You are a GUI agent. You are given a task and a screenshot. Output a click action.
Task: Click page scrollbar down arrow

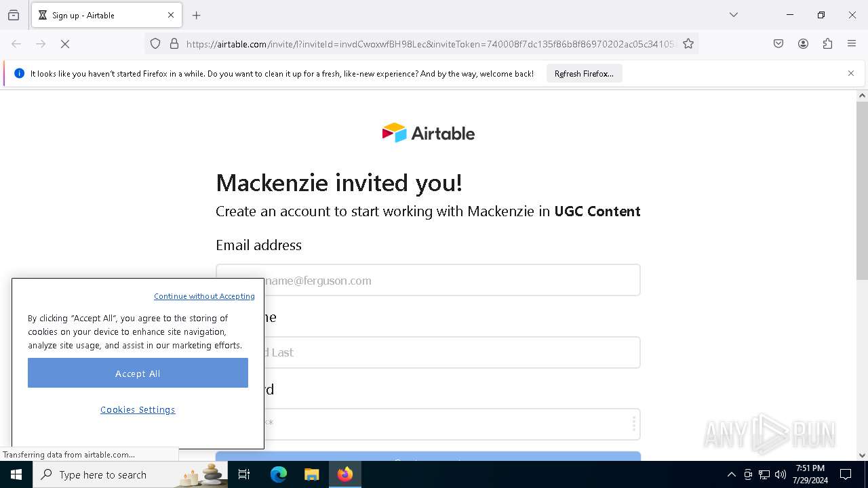[862, 455]
